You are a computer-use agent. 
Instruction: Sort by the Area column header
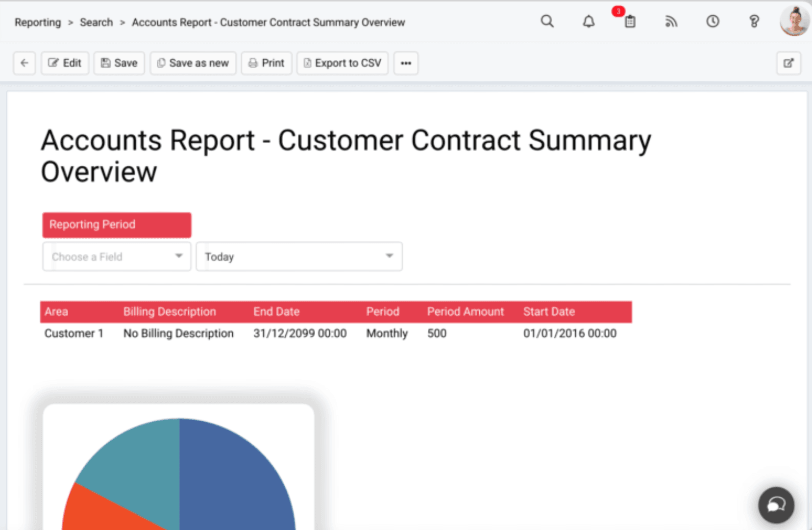56,312
